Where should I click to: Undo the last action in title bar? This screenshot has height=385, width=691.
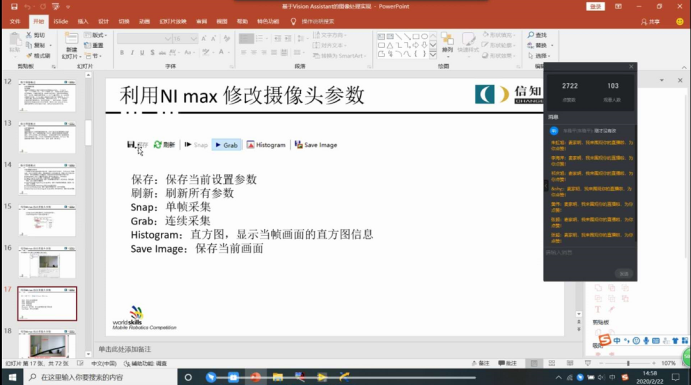pyautogui.click(x=27, y=7)
